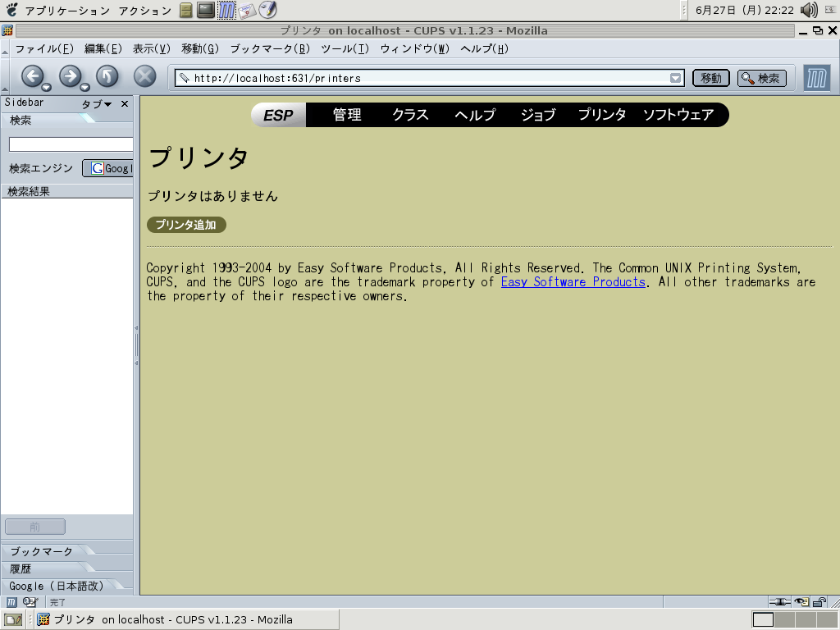Screen dimensions: 840x630
Task: Open the URL bar history dropdown
Action: 676,78
